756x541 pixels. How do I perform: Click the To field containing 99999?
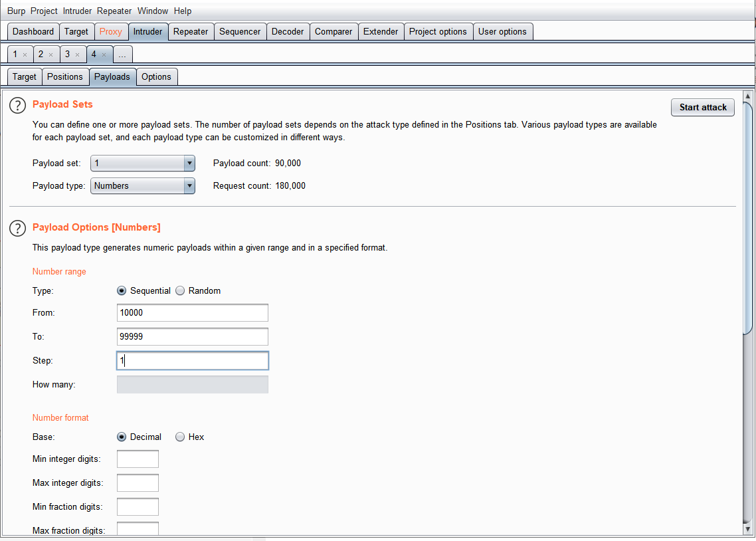(x=193, y=337)
